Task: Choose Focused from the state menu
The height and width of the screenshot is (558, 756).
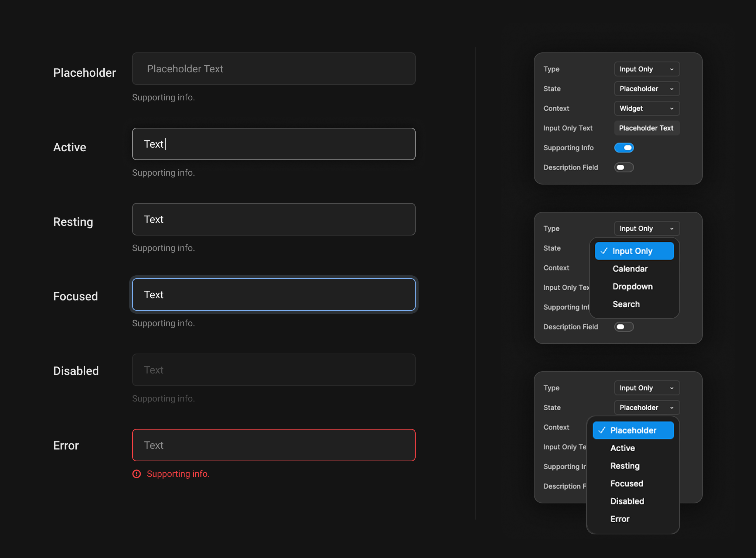Action: (633, 483)
